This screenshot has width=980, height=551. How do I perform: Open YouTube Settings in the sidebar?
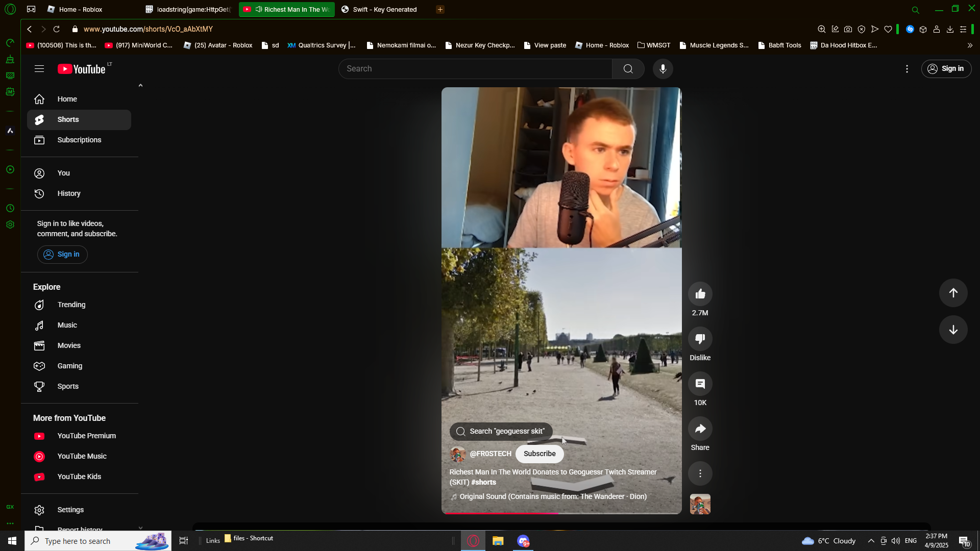79,510
